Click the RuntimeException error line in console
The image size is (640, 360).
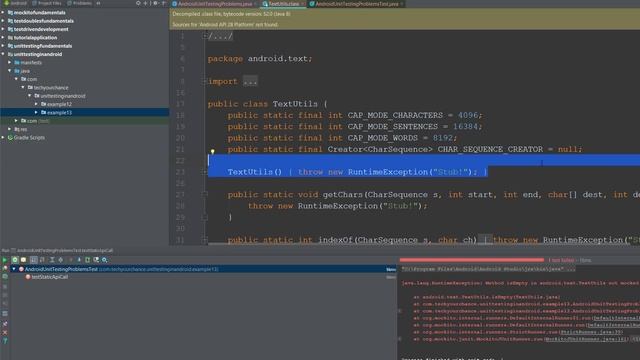(520, 283)
